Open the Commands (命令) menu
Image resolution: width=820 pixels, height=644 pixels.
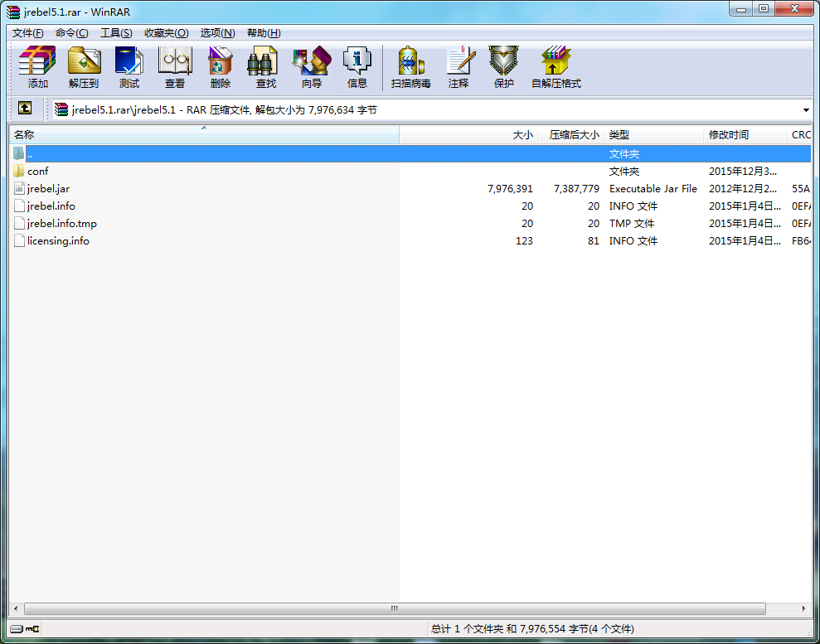[x=71, y=33]
